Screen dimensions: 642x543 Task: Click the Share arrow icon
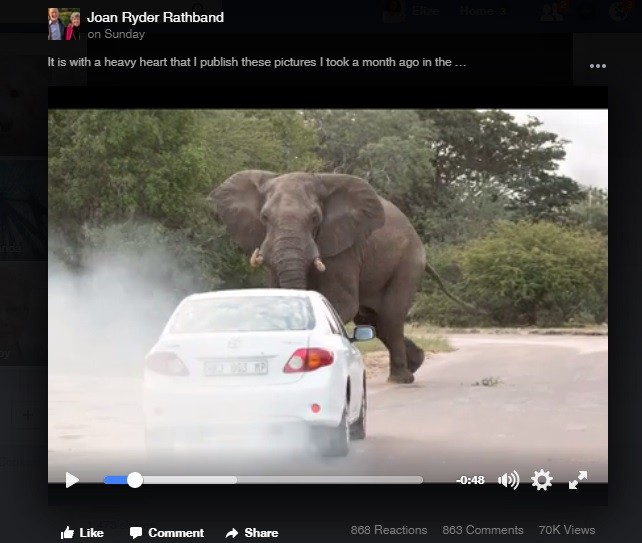click(x=232, y=532)
